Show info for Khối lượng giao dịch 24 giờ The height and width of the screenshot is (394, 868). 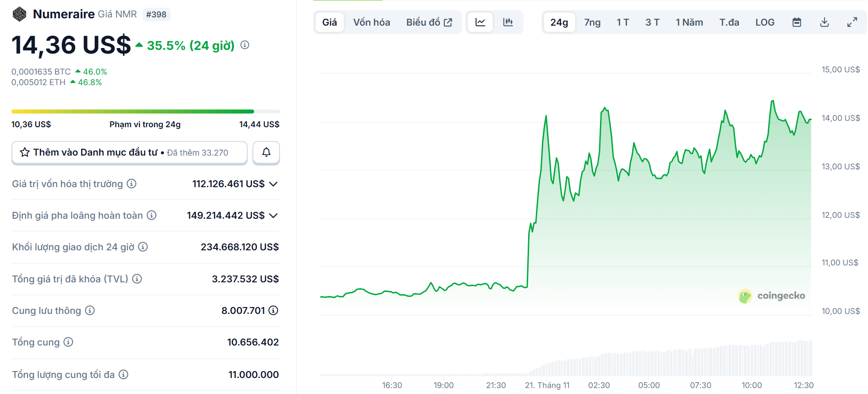click(x=143, y=247)
